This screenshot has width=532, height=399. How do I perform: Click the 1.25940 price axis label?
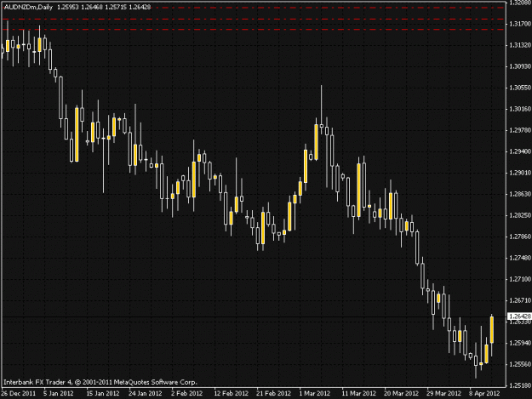tap(520, 343)
